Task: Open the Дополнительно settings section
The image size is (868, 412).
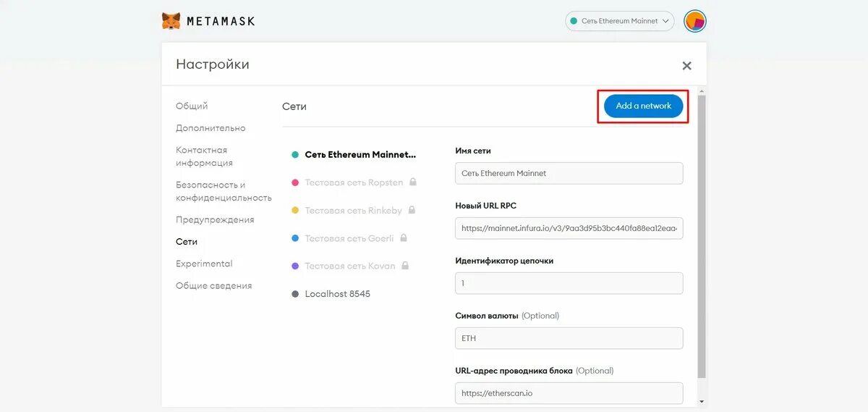Action: [x=210, y=128]
